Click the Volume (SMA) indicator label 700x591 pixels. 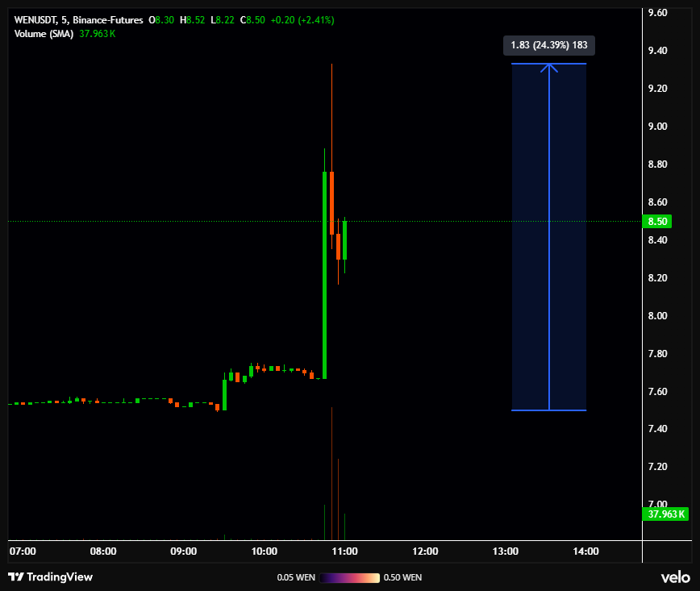click(44, 34)
